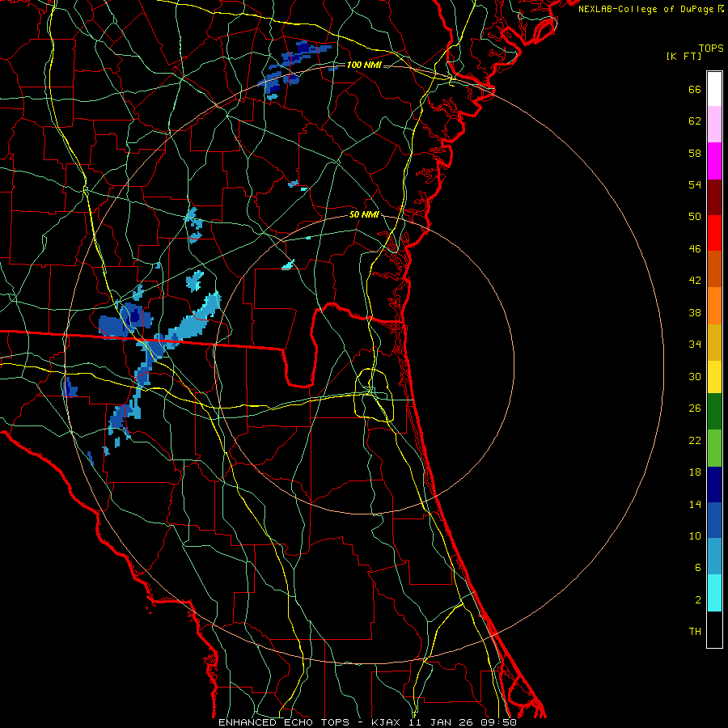Click the ENHANCED ECHO TOPS KJAX caption
The image size is (728, 728).
coord(367,722)
